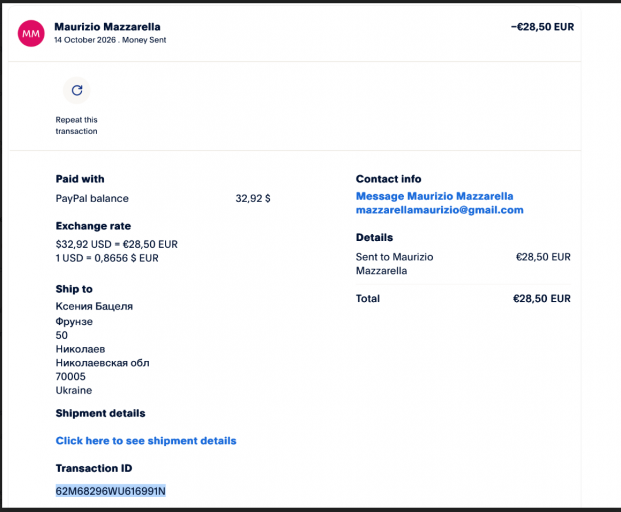
Task: Click the Ukraine address line
Action: point(74,390)
